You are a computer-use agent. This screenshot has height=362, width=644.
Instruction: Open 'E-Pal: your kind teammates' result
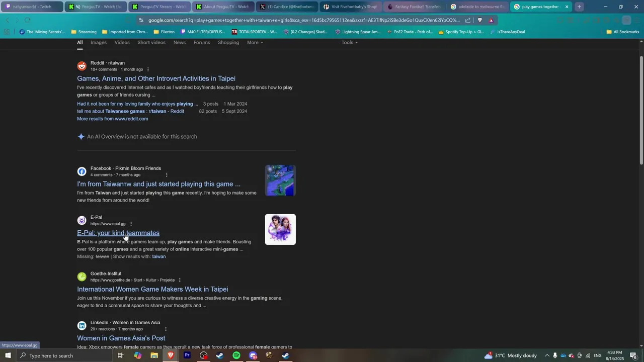pos(118,233)
